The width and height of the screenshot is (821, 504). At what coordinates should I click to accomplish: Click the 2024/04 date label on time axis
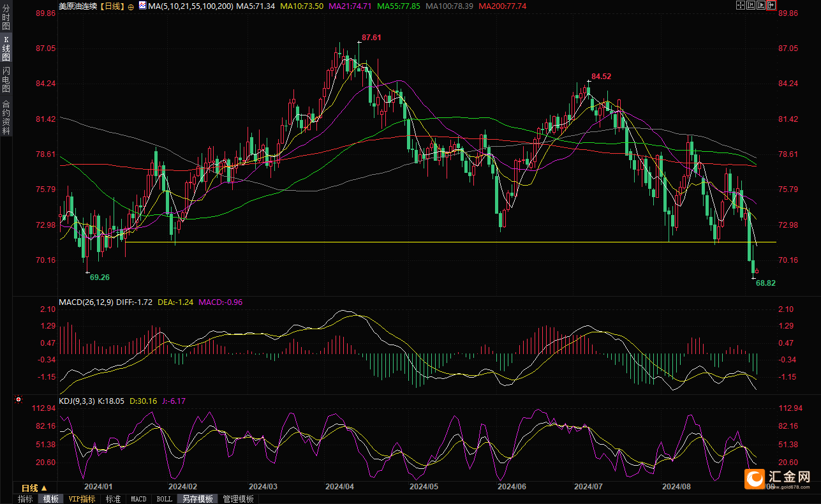pos(339,486)
